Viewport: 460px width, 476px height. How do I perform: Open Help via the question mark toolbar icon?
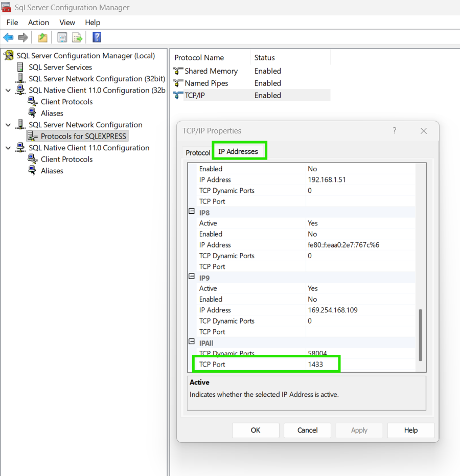pyautogui.click(x=97, y=37)
